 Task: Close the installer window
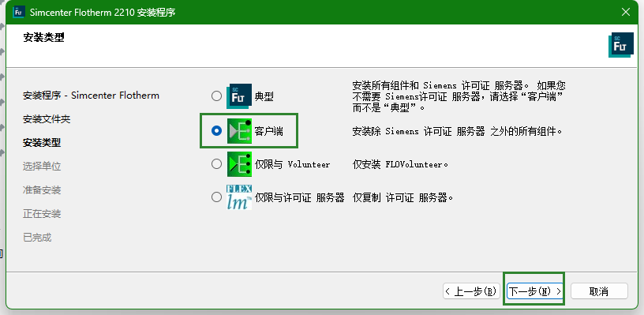coord(626,12)
